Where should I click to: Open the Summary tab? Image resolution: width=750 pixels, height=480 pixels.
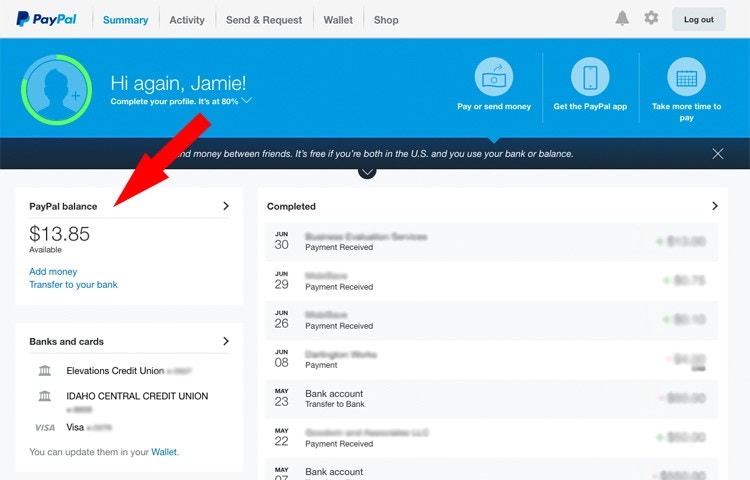tap(125, 20)
